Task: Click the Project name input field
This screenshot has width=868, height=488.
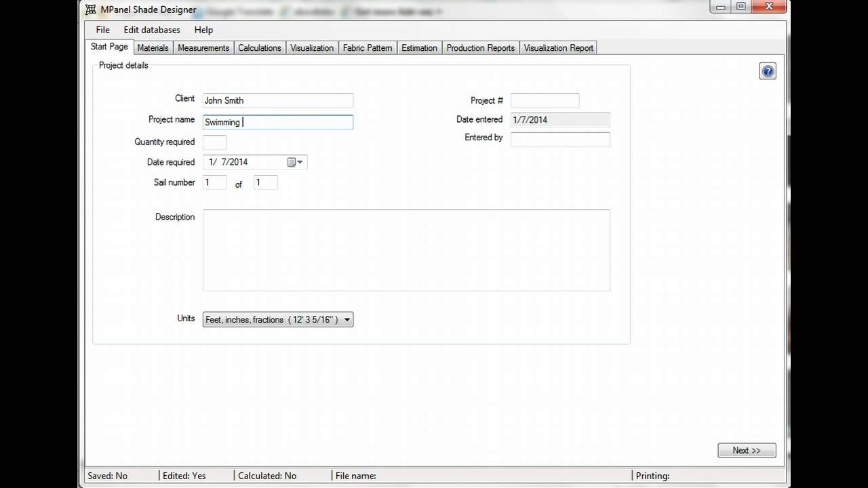Action: click(278, 122)
